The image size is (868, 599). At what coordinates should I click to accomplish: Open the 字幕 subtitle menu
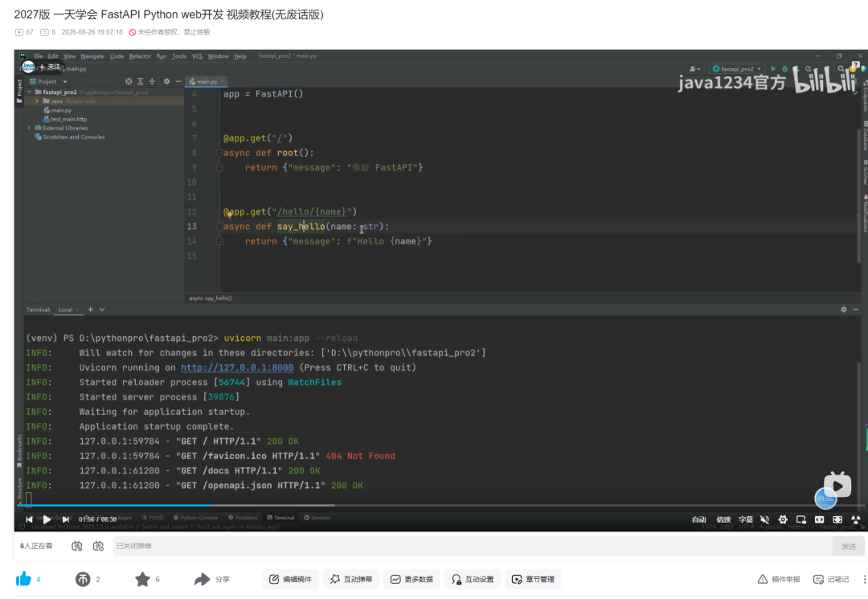[746, 519]
